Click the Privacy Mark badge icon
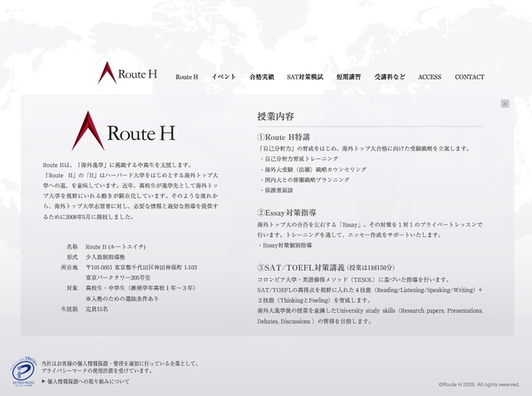The image size is (532, 396). click(23, 371)
